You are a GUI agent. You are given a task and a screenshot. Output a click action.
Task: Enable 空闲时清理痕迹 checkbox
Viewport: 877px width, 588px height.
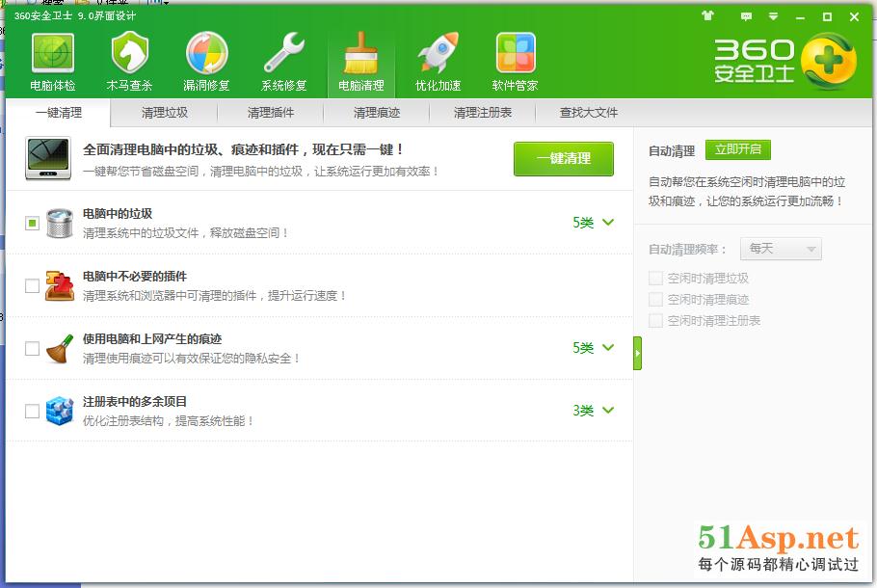point(655,300)
